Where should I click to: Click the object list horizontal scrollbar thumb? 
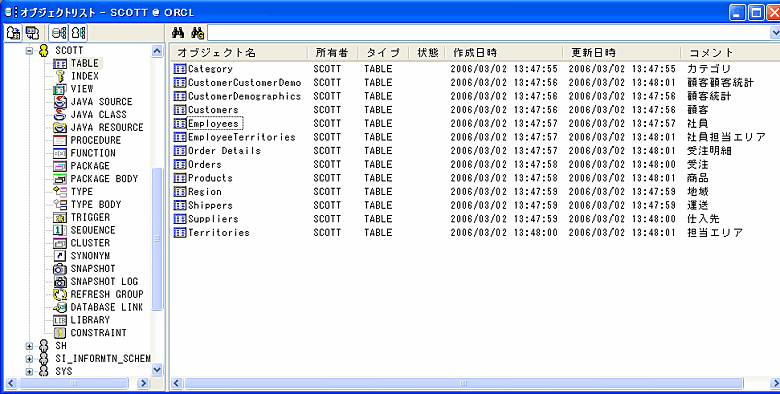464,383
